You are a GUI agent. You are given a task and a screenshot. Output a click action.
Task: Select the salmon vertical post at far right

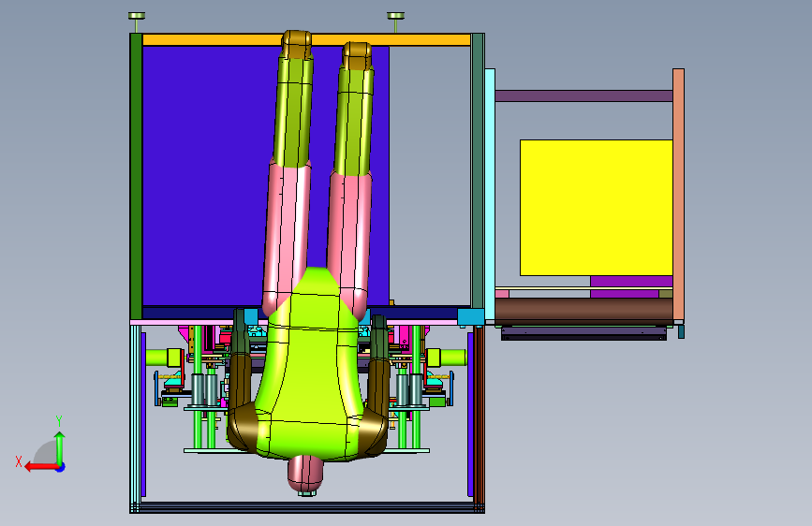pos(678,194)
